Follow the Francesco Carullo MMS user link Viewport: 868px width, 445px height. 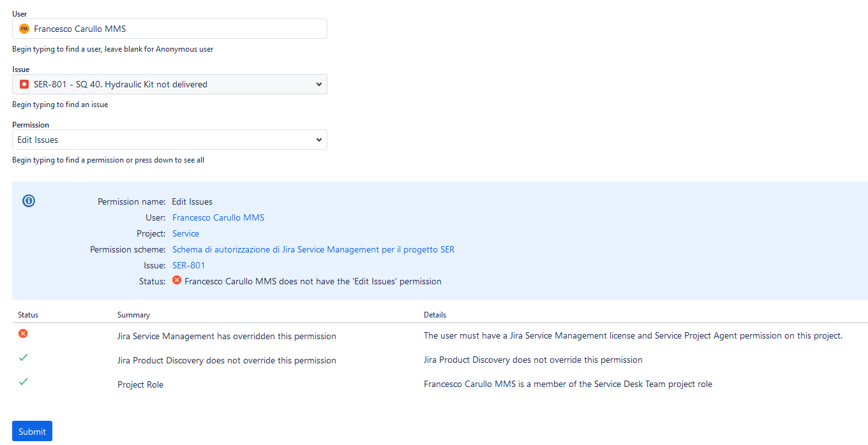coord(218,217)
